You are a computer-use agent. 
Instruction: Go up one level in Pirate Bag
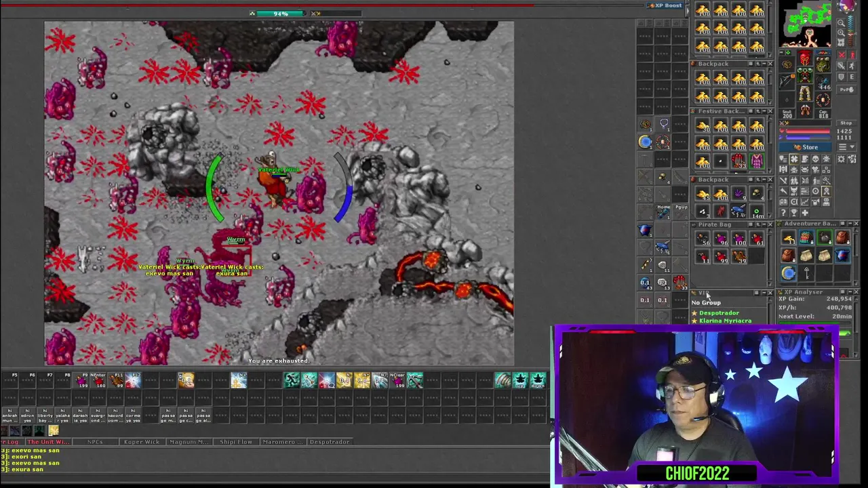coord(758,224)
